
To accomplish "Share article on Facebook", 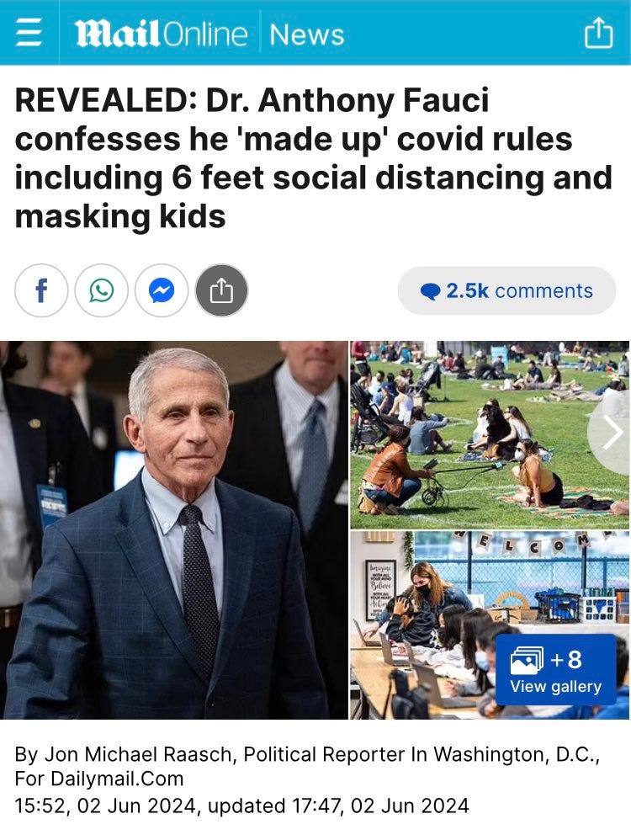I will [41, 290].
